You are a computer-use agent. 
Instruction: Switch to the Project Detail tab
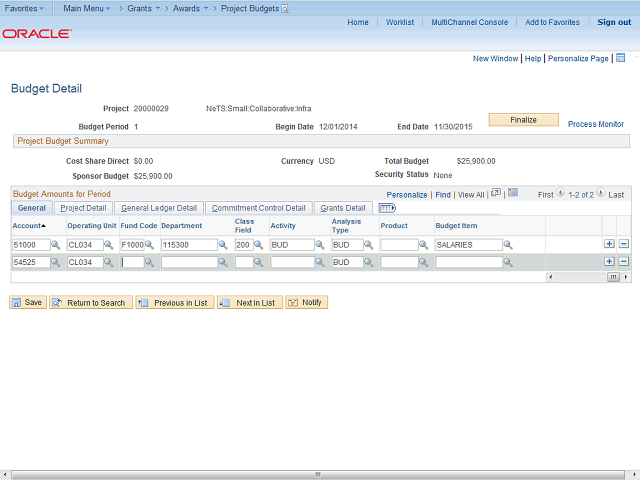point(83,208)
